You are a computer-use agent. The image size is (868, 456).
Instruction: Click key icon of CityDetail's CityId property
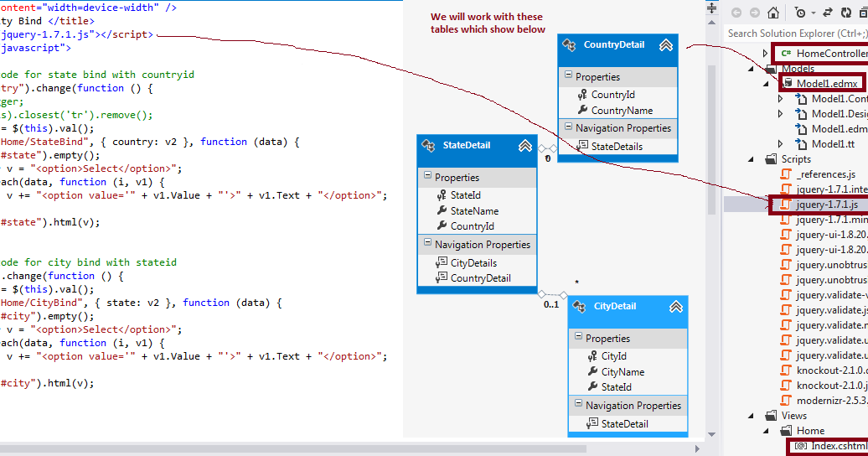[593, 355]
